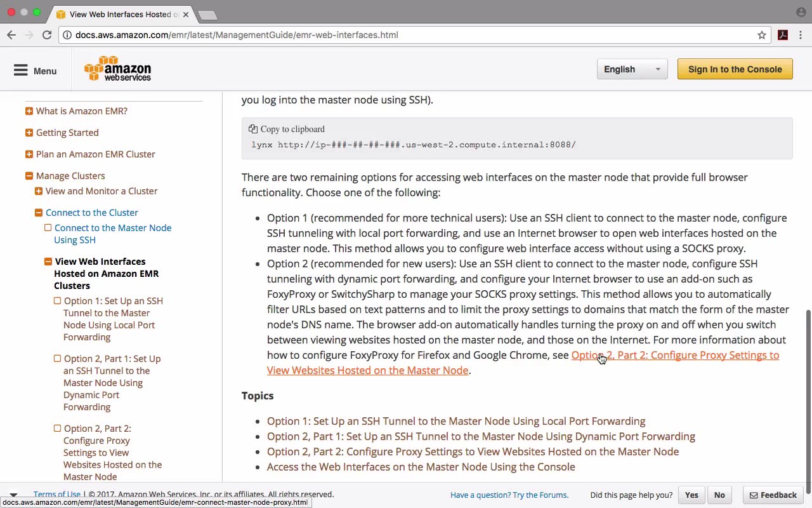Click the Copy to clipboard icon
The width and height of the screenshot is (812, 508).
253,129
